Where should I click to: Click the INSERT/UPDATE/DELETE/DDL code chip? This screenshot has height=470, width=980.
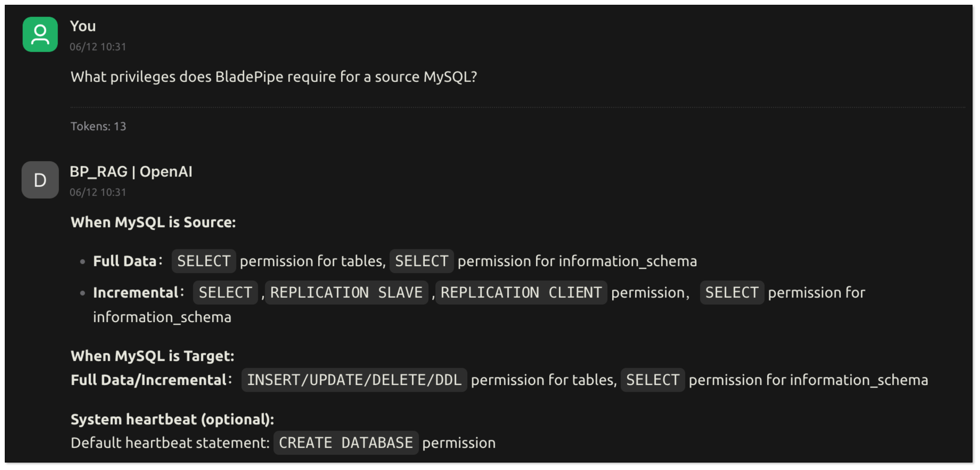point(354,380)
